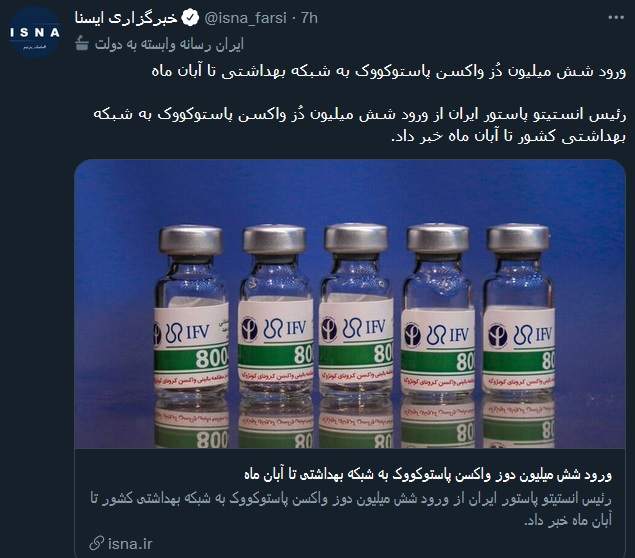Open the ISNA profile avatar
This screenshot has height=558, width=635.
point(35,33)
